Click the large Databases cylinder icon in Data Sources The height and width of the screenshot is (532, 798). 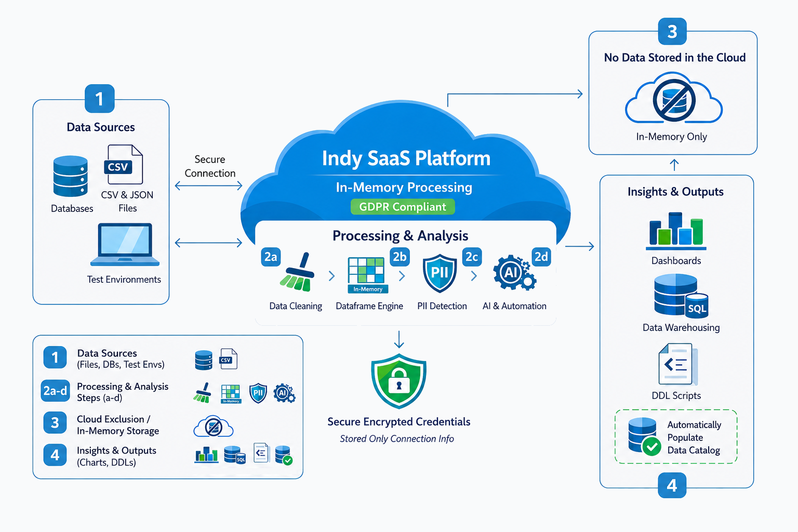pos(71,176)
